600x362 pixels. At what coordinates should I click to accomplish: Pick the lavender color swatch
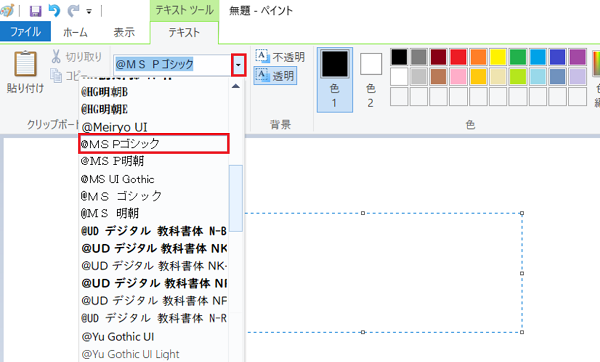click(577, 77)
